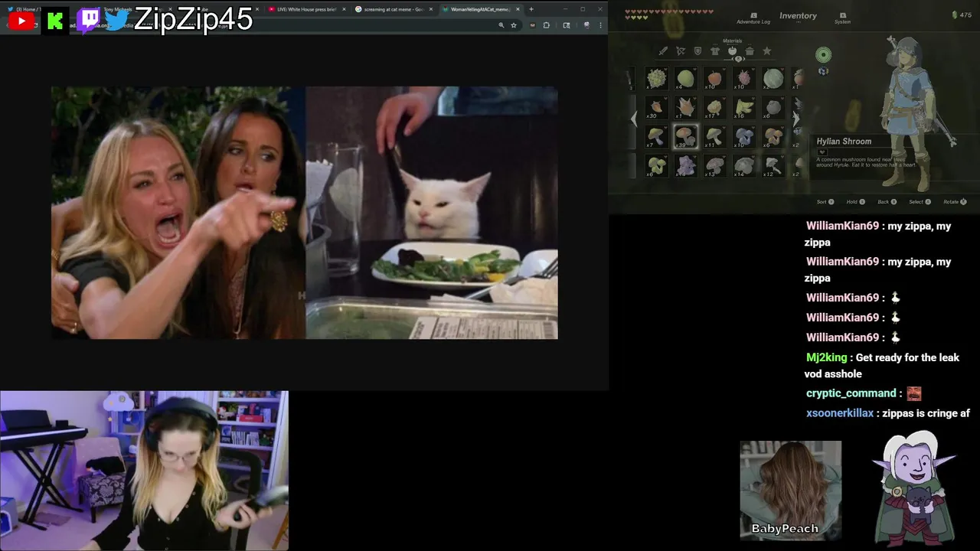Go to the next inventory page arrow
Screen dimensions: 980x551
coord(796,119)
